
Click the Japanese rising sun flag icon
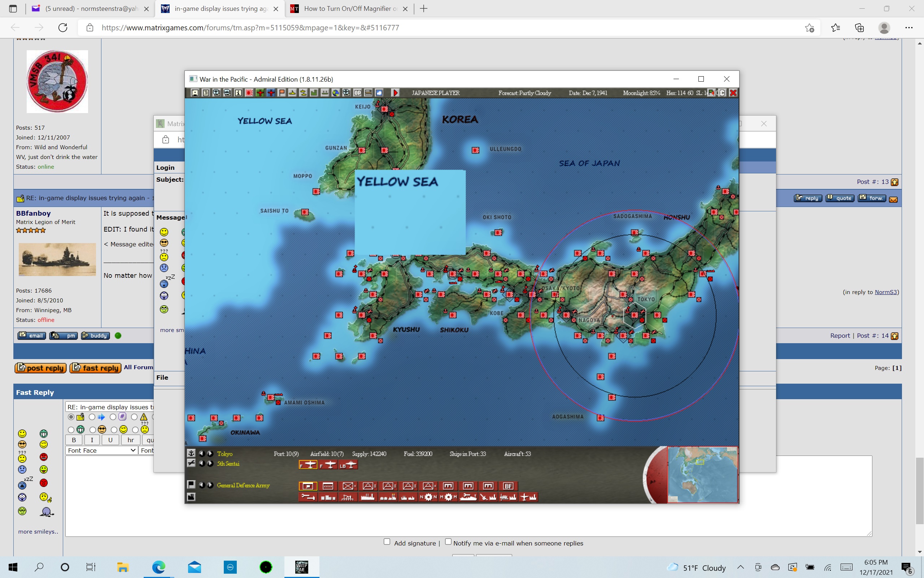(x=249, y=93)
